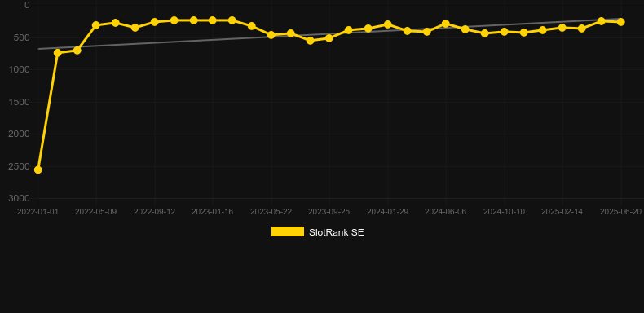Select the data point for 2023-01-16

click(x=213, y=20)
